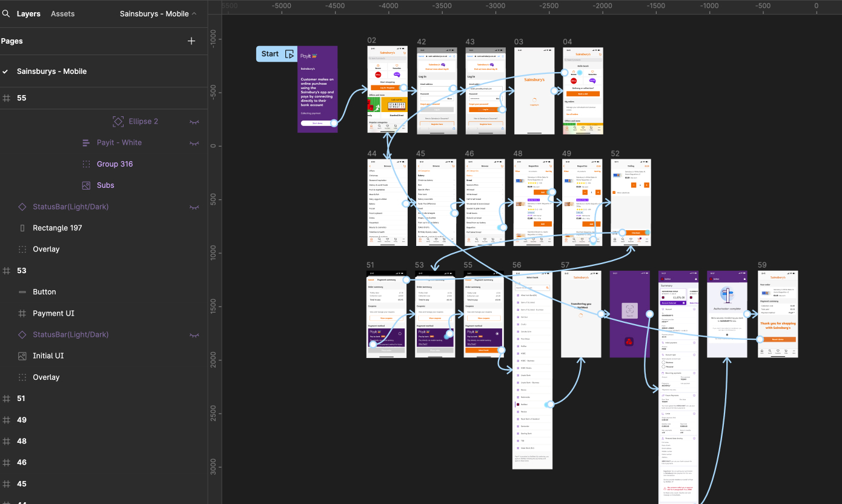Unhide the StatusBar layer above Rectangle 197

coord(194,207)
